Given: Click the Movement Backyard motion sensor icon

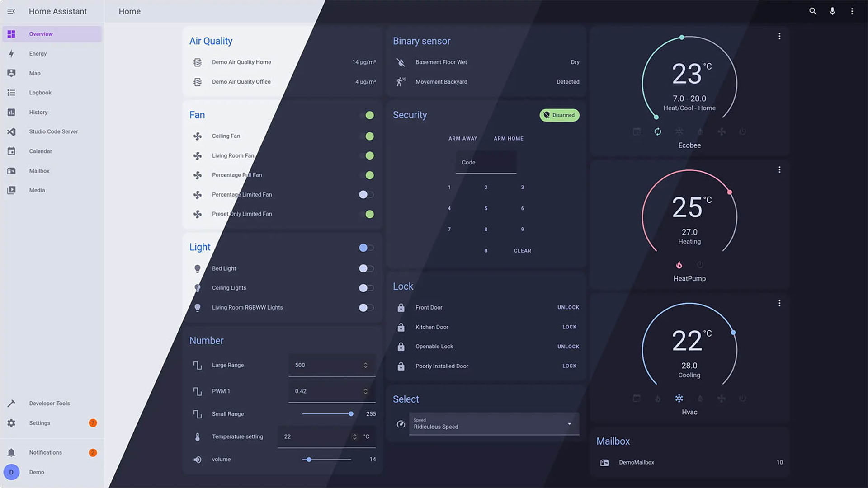Looking at the screenshot, I should coord(401,82).
